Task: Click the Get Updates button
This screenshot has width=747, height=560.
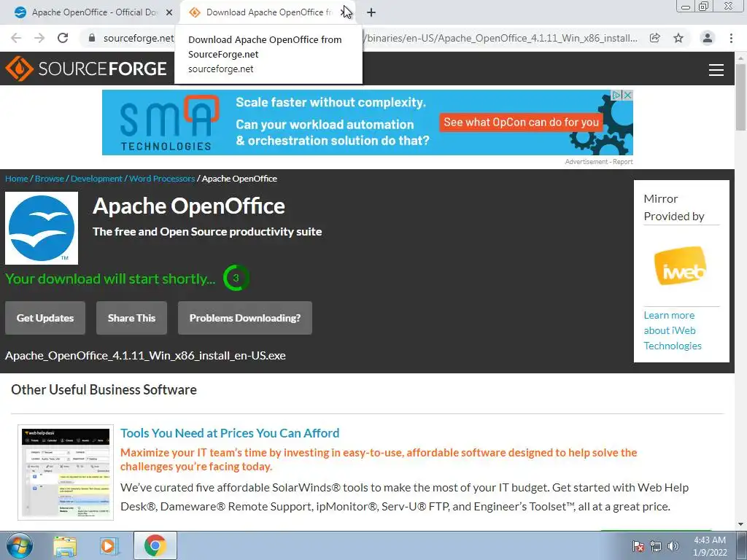Action: pyautogui.click(x=45, y=318)
